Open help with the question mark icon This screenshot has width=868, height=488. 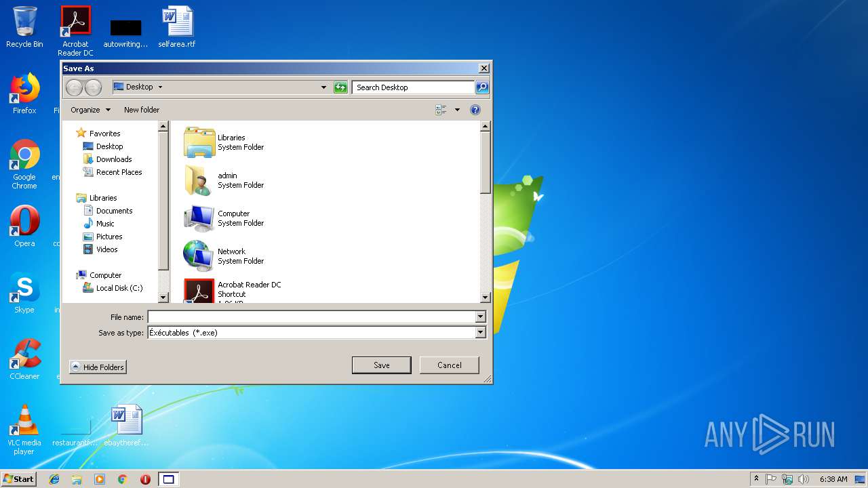(x=475, y=110)
